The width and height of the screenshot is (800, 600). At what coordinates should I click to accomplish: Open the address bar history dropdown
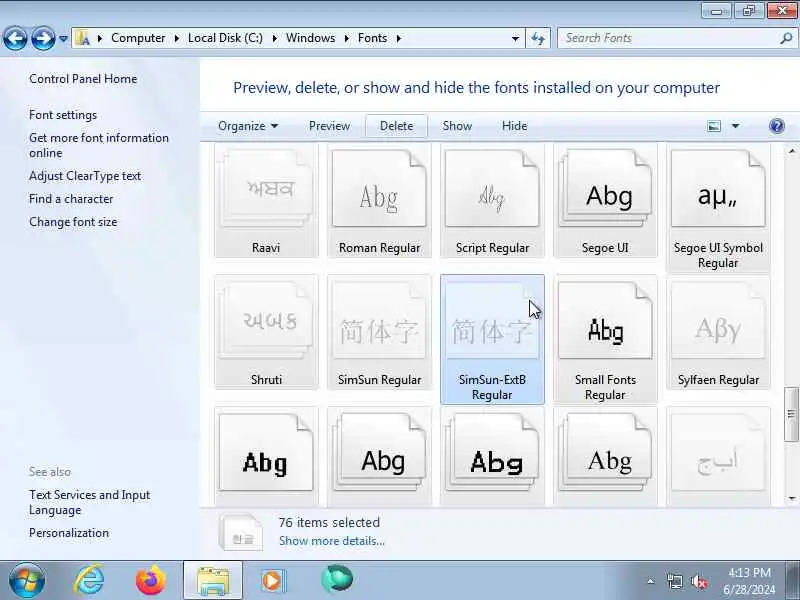tap(515, 38)
